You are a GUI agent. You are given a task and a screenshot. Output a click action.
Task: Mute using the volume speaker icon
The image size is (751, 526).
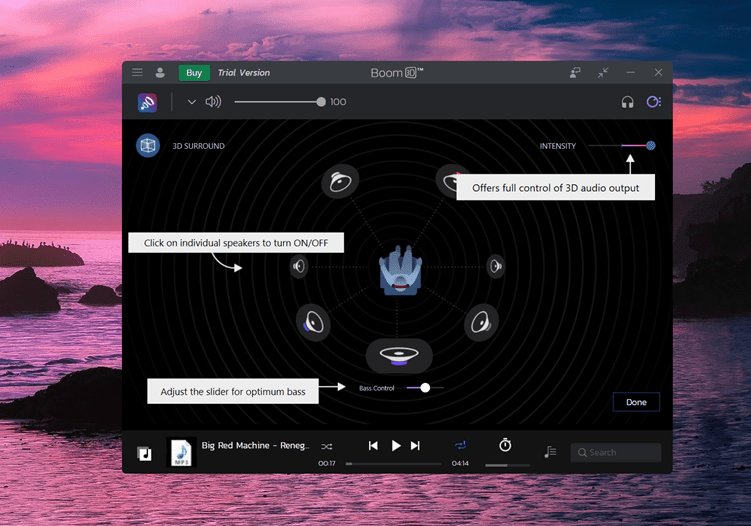pyautogui.click(x=213, y=102)
